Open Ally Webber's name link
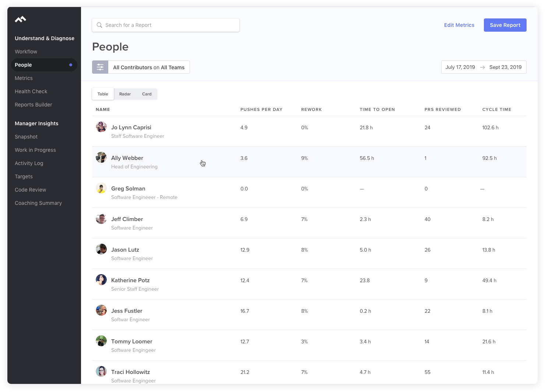545x392 pixels. coord(127,158)
